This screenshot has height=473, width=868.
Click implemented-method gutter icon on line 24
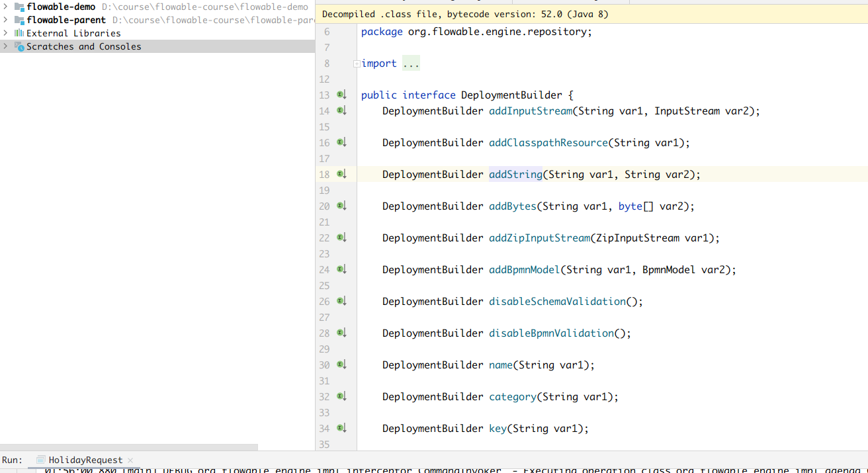point(341,269)
